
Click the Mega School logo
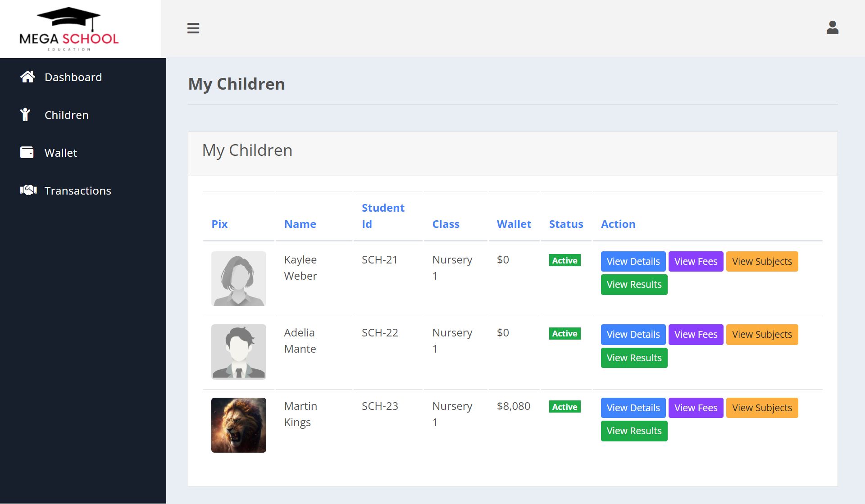point(69,29)
